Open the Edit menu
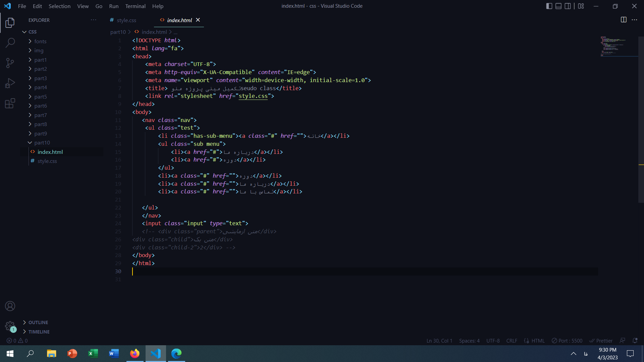 point(37,6)
